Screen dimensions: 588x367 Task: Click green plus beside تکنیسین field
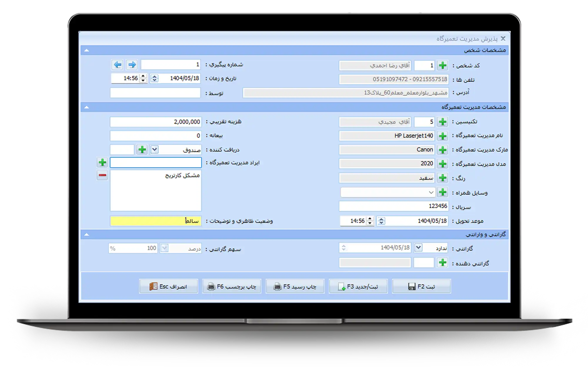pyautogui.click(x=442, y=122)
